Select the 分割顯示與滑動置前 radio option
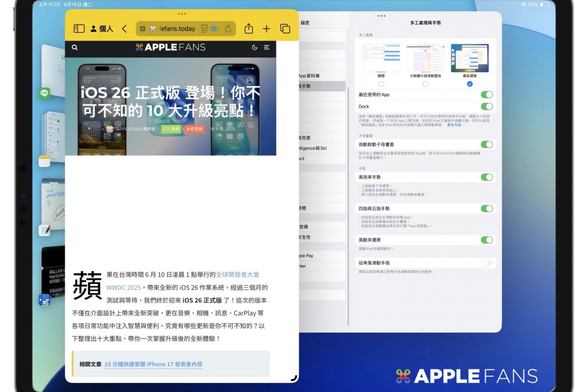The height and width of the screenshot is (392, 588). pyautogui.click(x=426, y=84)
